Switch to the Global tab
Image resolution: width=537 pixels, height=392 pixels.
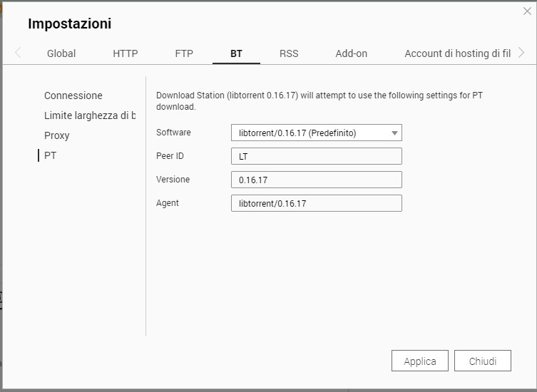[x=61, y=53]
